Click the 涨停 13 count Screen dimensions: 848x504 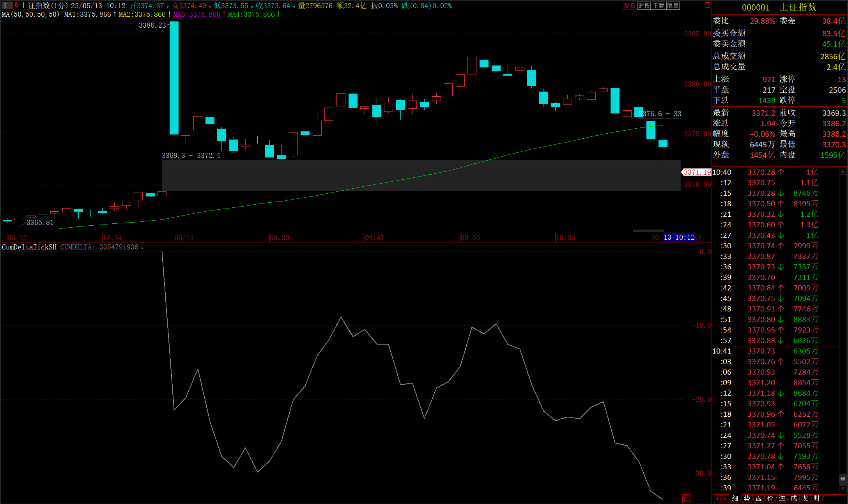click(841, 80)
